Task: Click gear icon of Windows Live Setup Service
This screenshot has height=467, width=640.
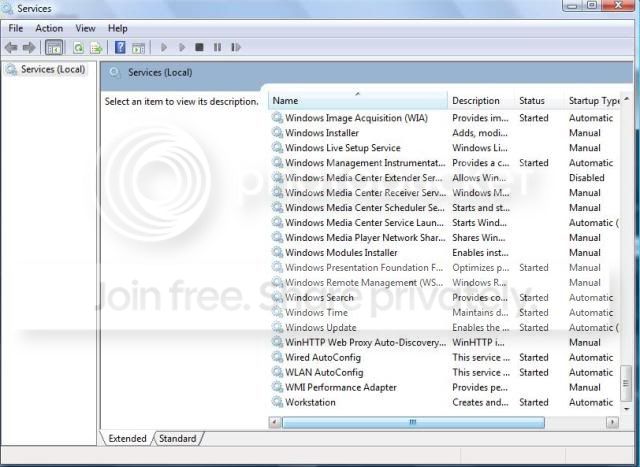Action: click(277, 147)
